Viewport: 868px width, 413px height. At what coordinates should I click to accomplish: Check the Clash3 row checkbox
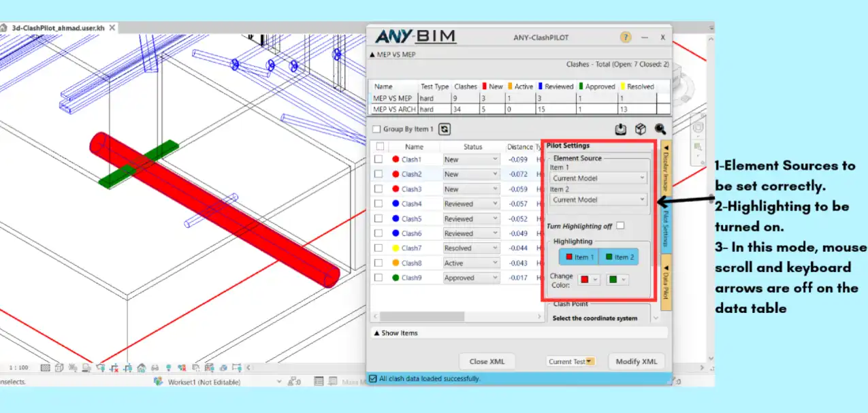point(379,189)
